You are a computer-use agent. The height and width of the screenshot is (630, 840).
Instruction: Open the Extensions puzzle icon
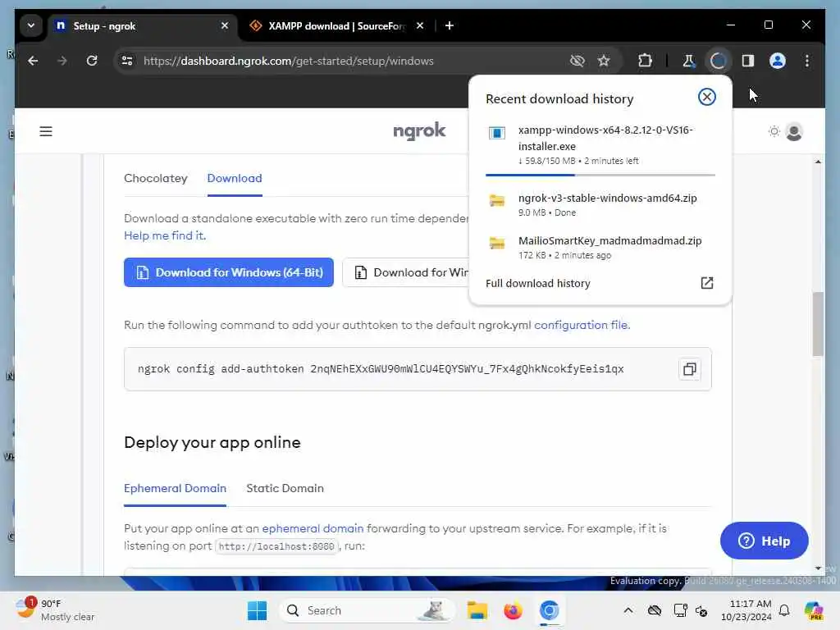645,61
